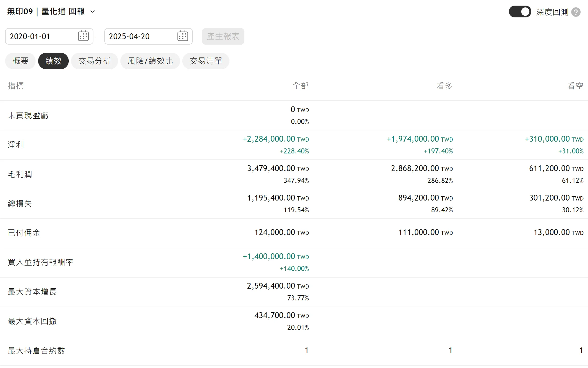The width and height of the screenshot is (588, 368).
Task: Select the 買入並持有報酬率 row label
Action: [x=40, y=262]
